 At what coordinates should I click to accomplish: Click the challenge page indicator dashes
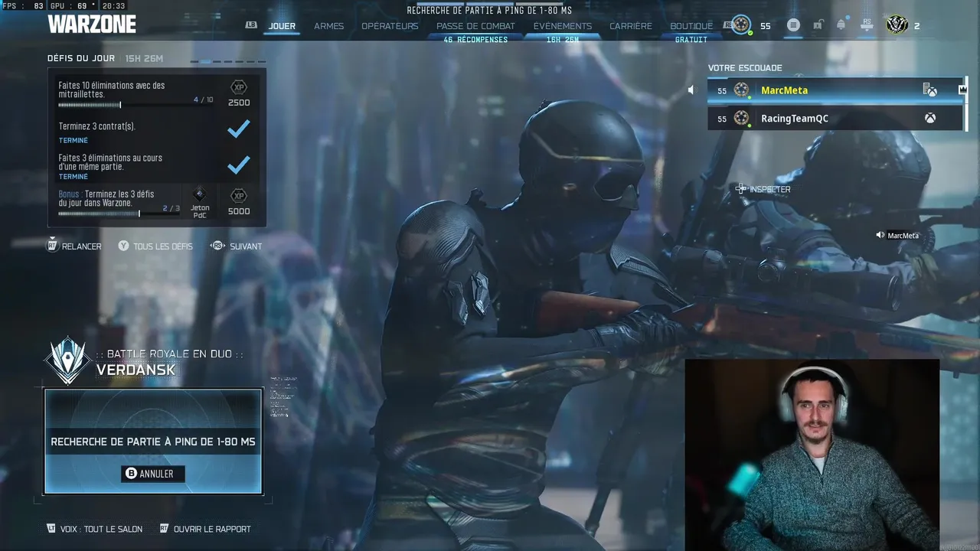(x=228, y=61)
